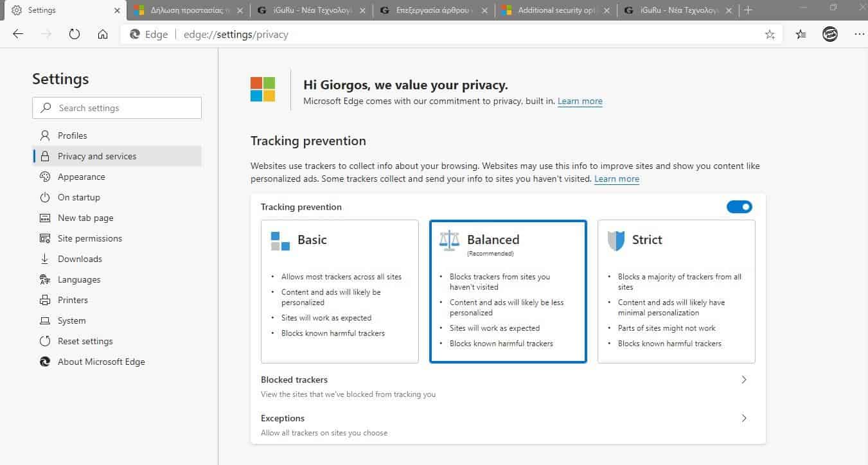The width and height of the screenshot is (868, 465).
Task: Open the Favorites list icon
Action: [x=801, y=35]
